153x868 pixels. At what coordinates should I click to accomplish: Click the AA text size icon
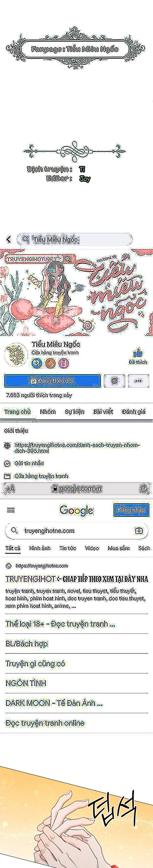pos(11,488)
